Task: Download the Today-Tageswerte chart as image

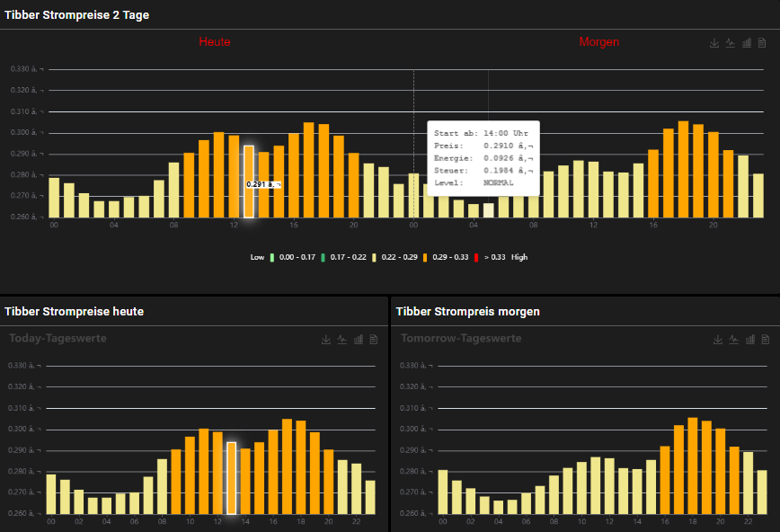Action: click(326, 340)
